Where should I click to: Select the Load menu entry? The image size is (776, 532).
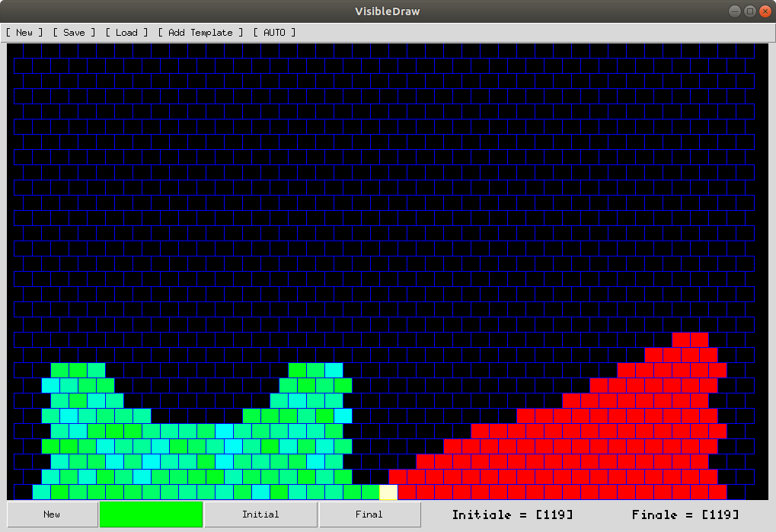[x=126, y=33]
